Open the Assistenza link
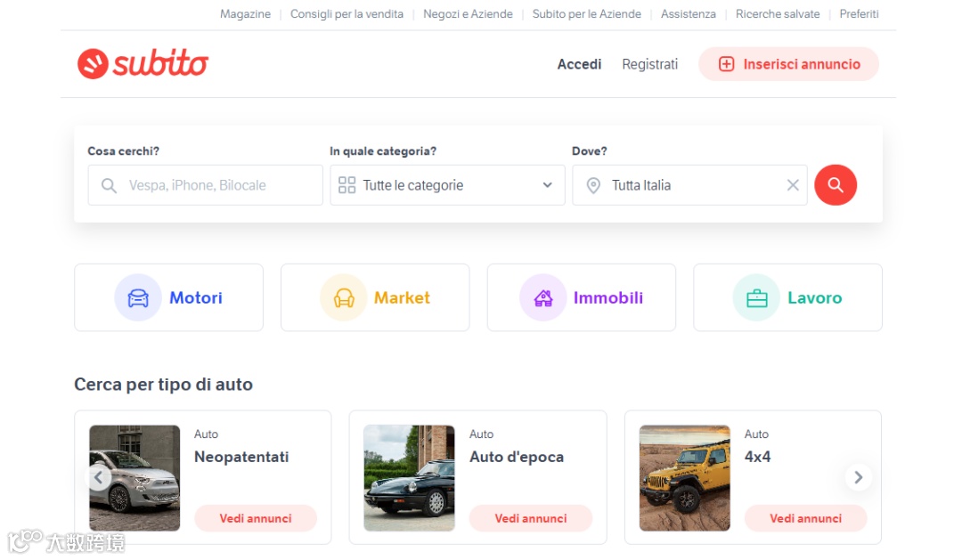962x560 pixels. [689, 13]
